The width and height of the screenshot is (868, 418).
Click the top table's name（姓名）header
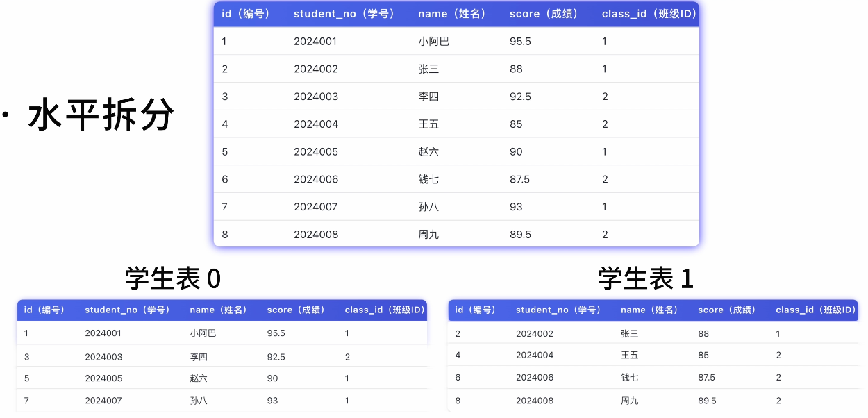452,14
